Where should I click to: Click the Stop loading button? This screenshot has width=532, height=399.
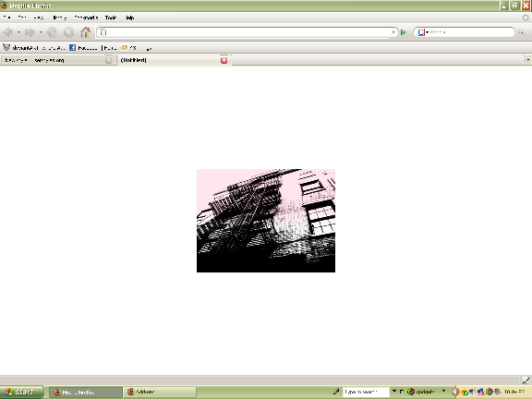tap(69, 32)
